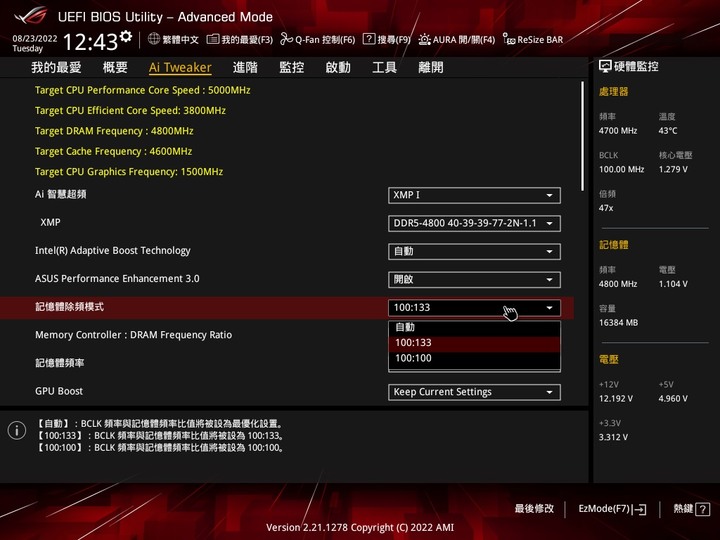Switch to EzMode(F7)

coord(612,509)
